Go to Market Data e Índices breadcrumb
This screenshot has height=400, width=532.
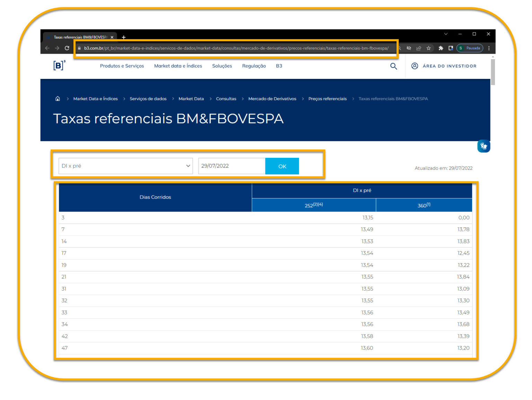click(x=95, y=99)
